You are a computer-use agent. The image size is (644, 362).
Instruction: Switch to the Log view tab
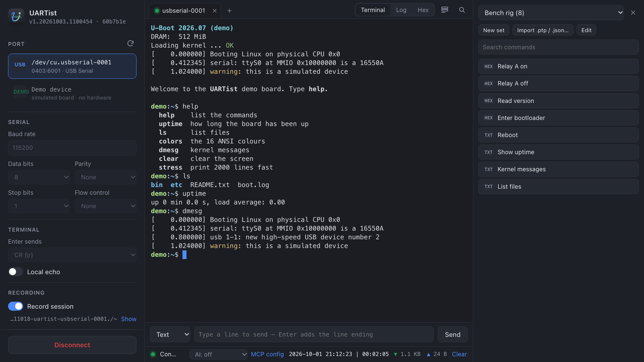click(x=401, y=10)
